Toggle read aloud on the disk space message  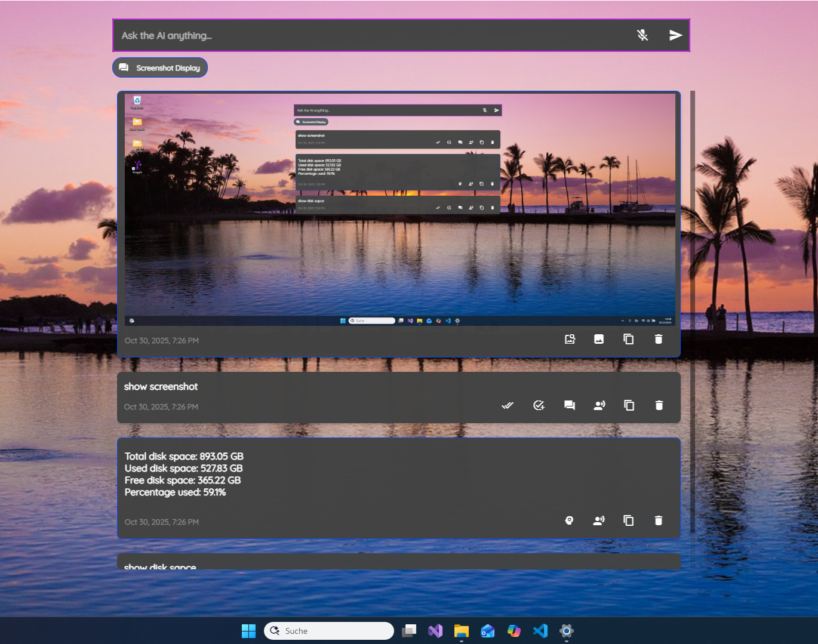(x=599, y=520)
